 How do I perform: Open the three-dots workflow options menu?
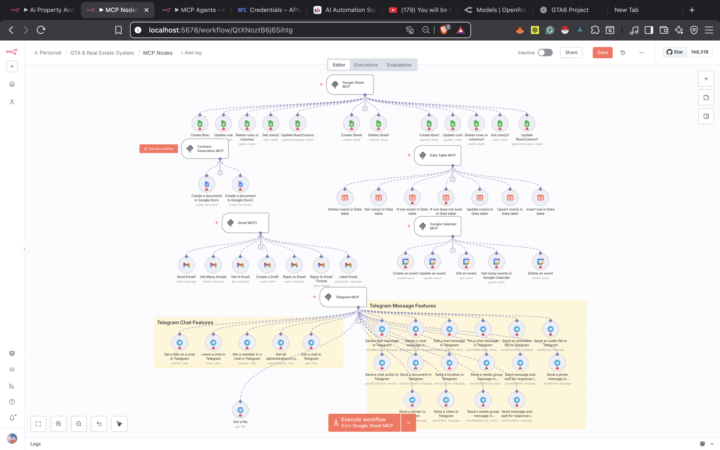641,52
